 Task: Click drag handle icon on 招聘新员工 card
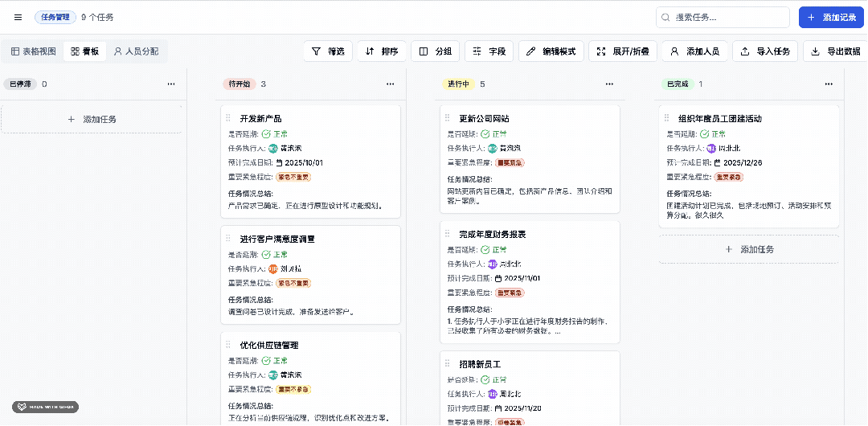click(448, 364)
